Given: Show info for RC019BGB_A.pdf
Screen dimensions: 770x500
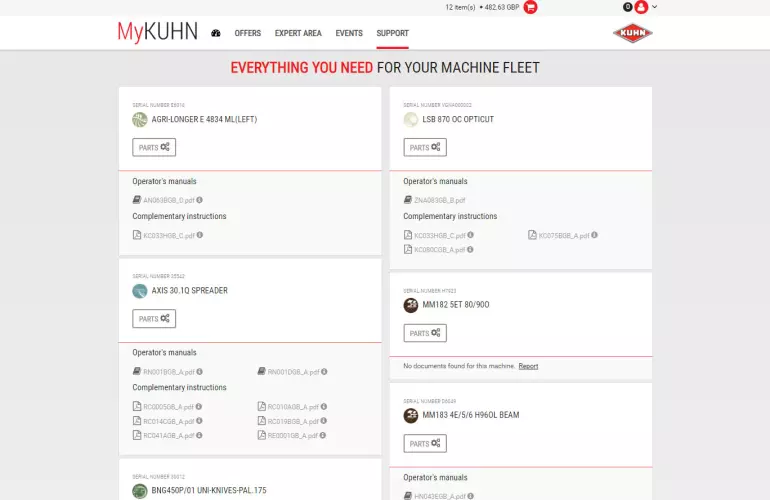Looking at the screenshot, I should [x=324, y=421].
